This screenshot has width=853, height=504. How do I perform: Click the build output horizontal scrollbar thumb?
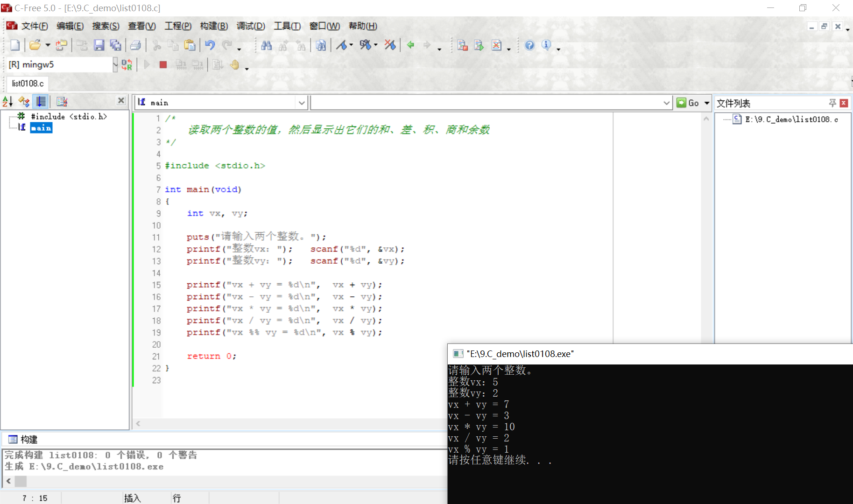coord(21,481)
